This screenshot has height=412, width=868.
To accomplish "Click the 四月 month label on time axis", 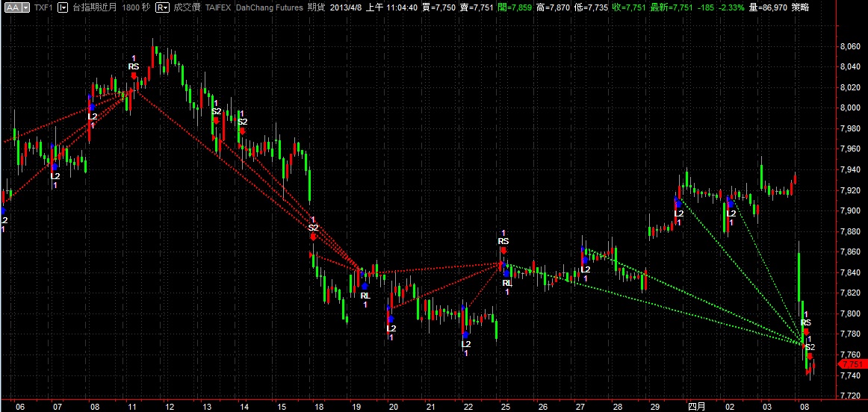I will click(x=696, y=406).
